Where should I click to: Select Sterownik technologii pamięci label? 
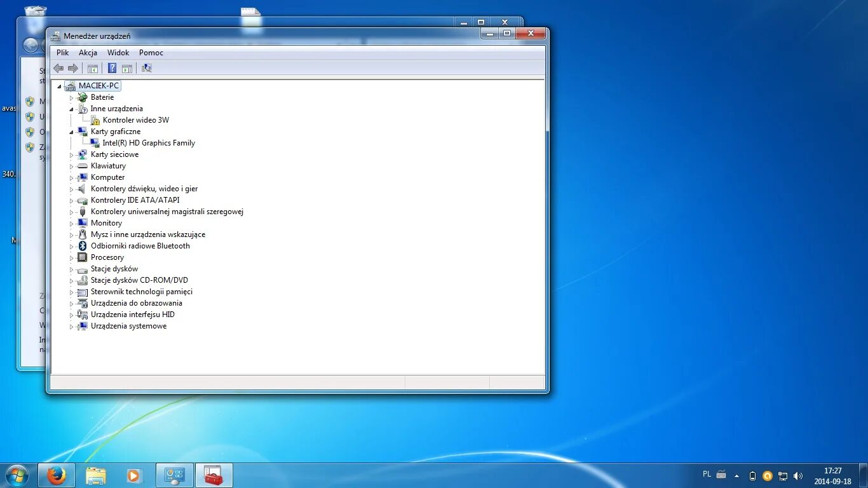(x=142, y=292)
